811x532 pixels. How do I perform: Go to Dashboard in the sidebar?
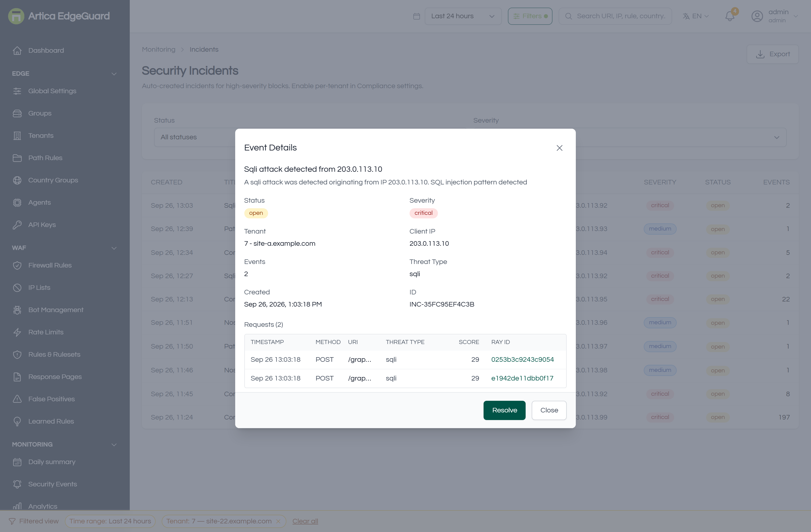tap(46, 50)
